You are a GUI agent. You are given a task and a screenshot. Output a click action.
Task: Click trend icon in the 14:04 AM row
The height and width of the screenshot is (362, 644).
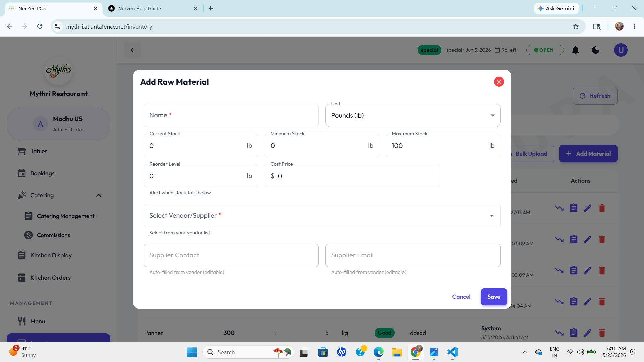tap(559, 302)
